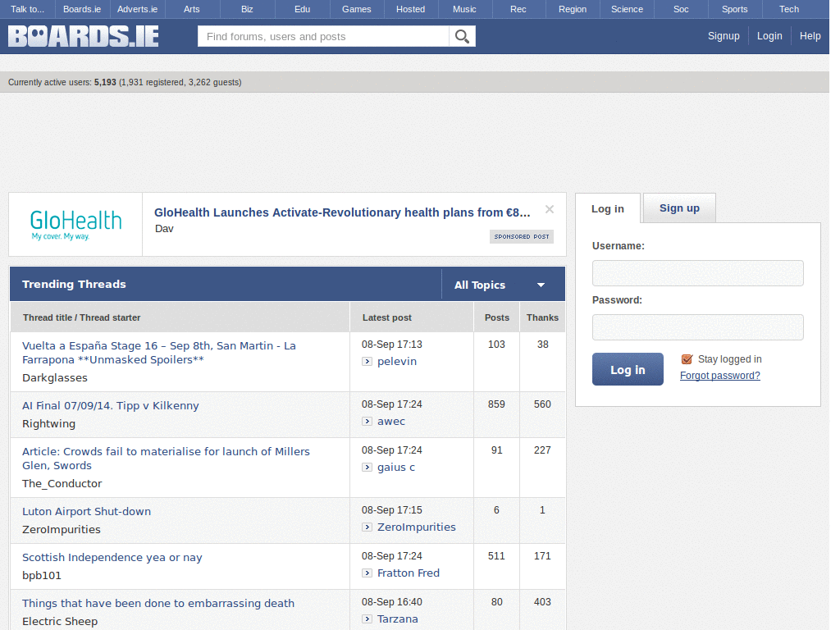Focus the Find forums search field

[x=323, y=36]
